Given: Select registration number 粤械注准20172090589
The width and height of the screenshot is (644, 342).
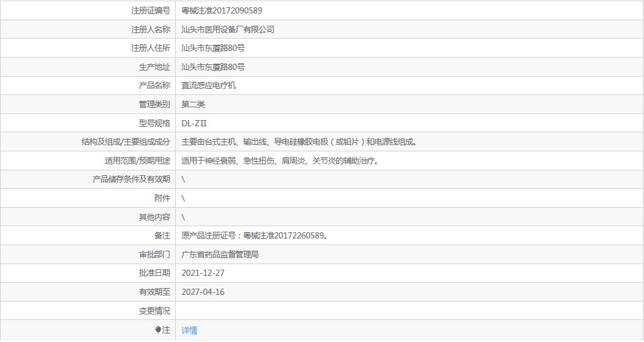Looking at the screenshot, I should tap(222, 10).
